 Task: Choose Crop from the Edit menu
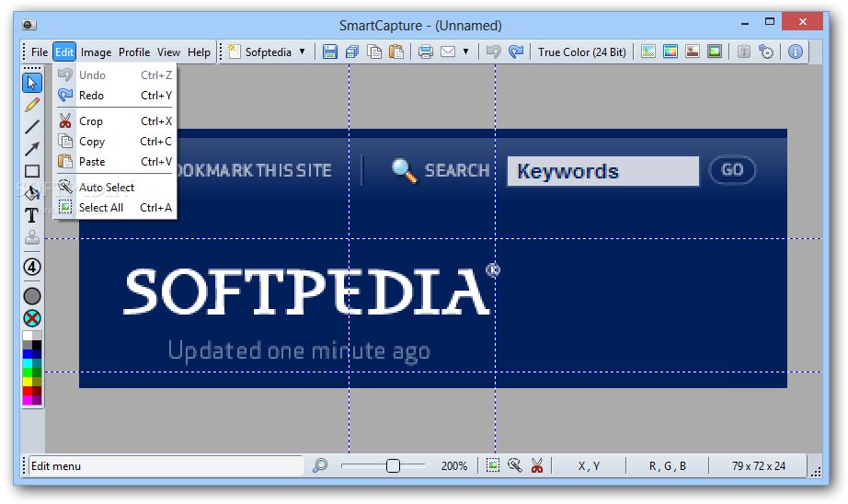[115, 121]
